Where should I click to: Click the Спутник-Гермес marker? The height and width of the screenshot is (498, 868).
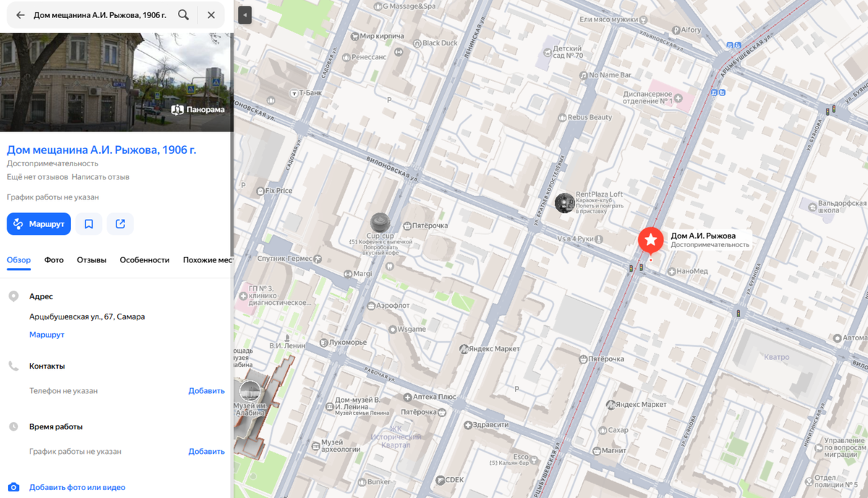click(x=318, y=259)
